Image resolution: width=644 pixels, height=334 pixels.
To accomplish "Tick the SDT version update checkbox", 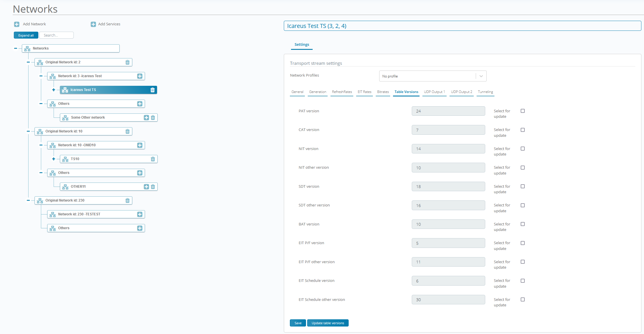I will click(x=522, y=186).
